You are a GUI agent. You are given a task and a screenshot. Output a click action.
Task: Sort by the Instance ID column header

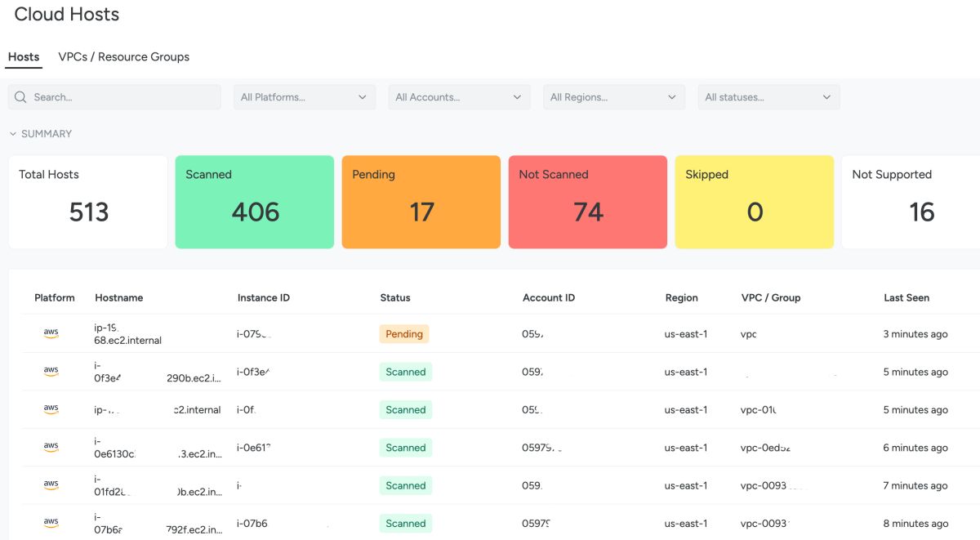(264, 297)
